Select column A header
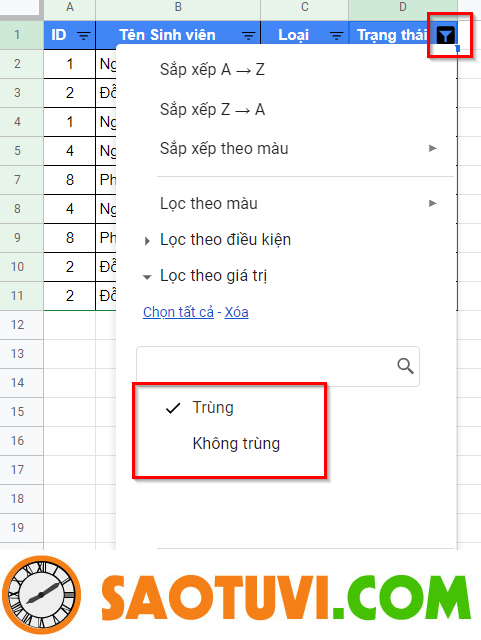The width and height of the screenshot is (481, 640). (69, 8)
